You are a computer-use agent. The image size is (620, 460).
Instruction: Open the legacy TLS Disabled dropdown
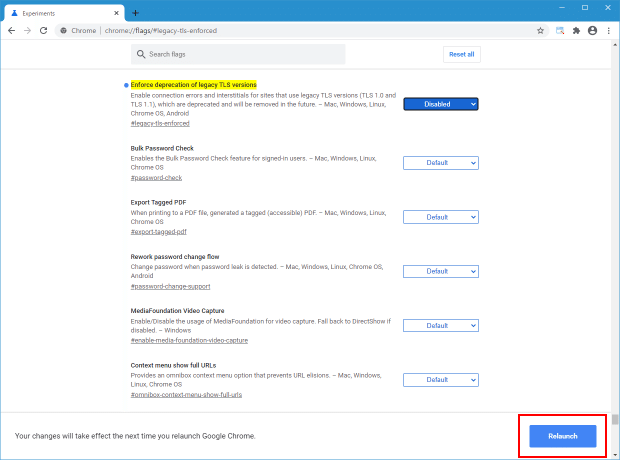pyautogui.click(x=440, y=104)
